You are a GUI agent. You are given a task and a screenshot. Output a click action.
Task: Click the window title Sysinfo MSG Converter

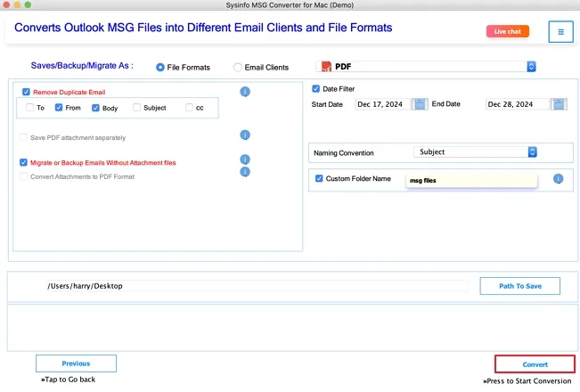(290, 5)
